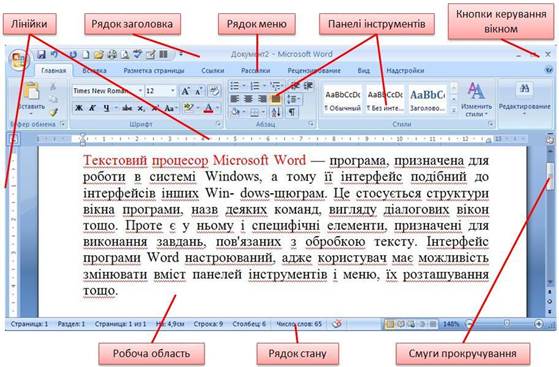Toggle paragraph marks ¶ display
Screen dimensions: 559x367
tap(292, 112)
